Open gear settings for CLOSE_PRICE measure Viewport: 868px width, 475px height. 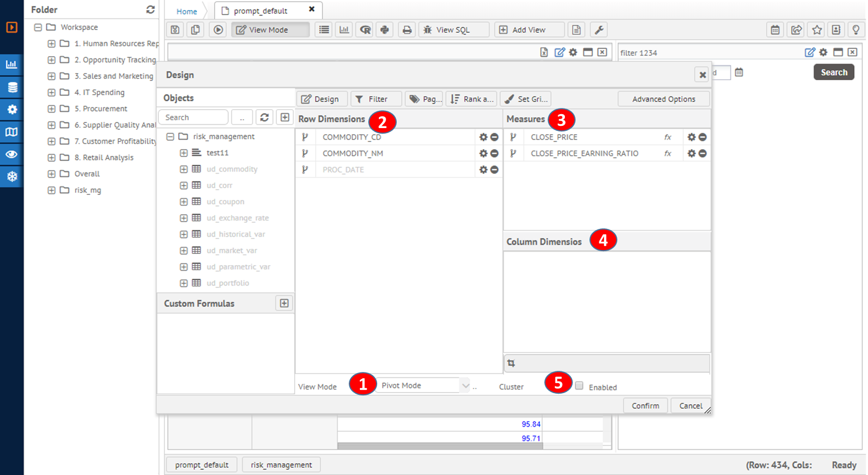[x=691, y=137]
